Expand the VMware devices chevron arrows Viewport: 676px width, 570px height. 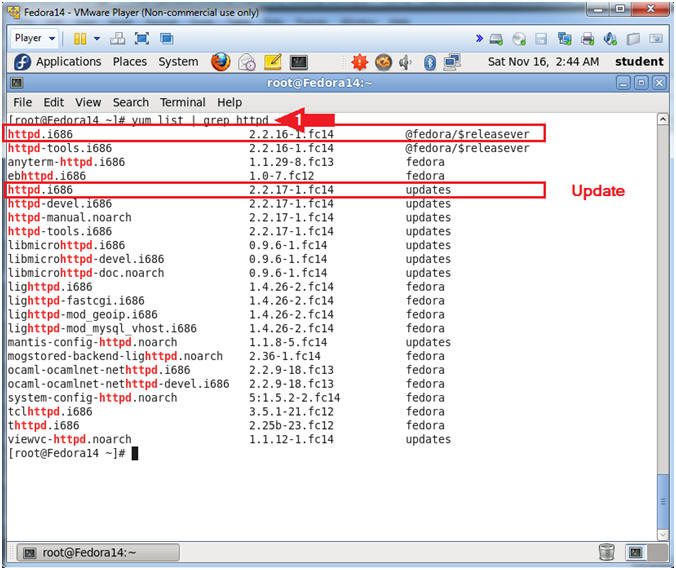pos(479,39)
